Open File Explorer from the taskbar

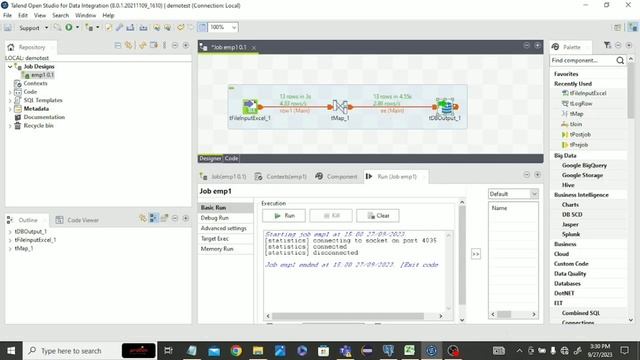tap(258, 351)
